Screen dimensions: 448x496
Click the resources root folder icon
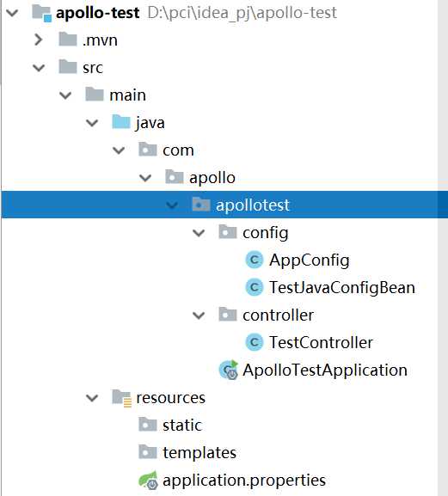tap(122, 398)
